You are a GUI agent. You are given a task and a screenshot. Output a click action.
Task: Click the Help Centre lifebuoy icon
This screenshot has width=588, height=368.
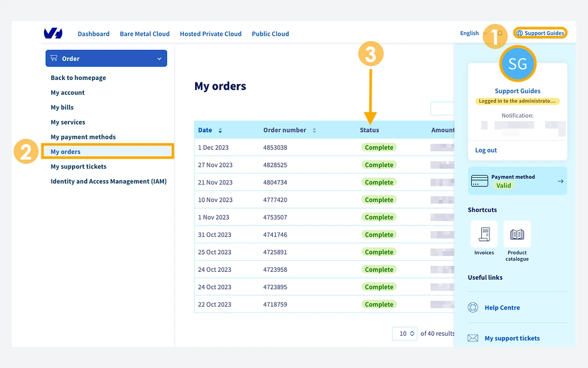[473, 308]
